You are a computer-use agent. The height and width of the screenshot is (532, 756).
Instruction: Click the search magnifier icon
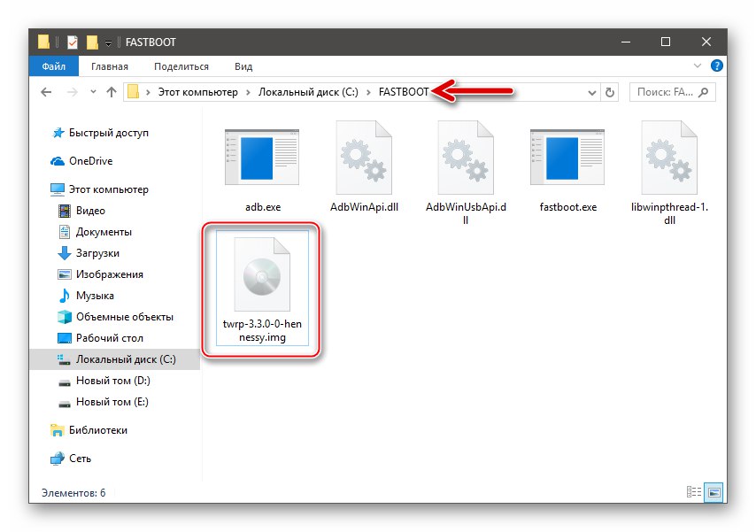(704, 92)
